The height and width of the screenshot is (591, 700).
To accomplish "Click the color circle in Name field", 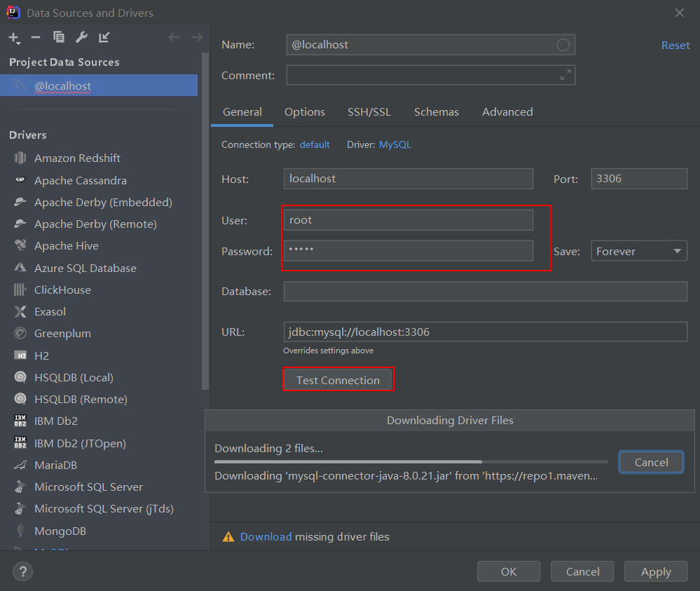I will (563, 45).
